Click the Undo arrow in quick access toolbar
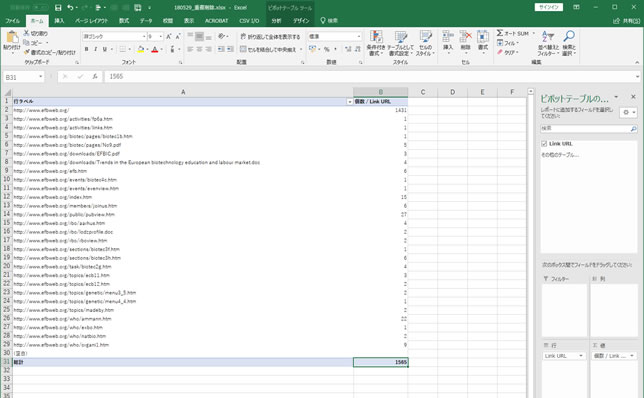The height and width of the screenshot is (398, 644). point(70,8)
